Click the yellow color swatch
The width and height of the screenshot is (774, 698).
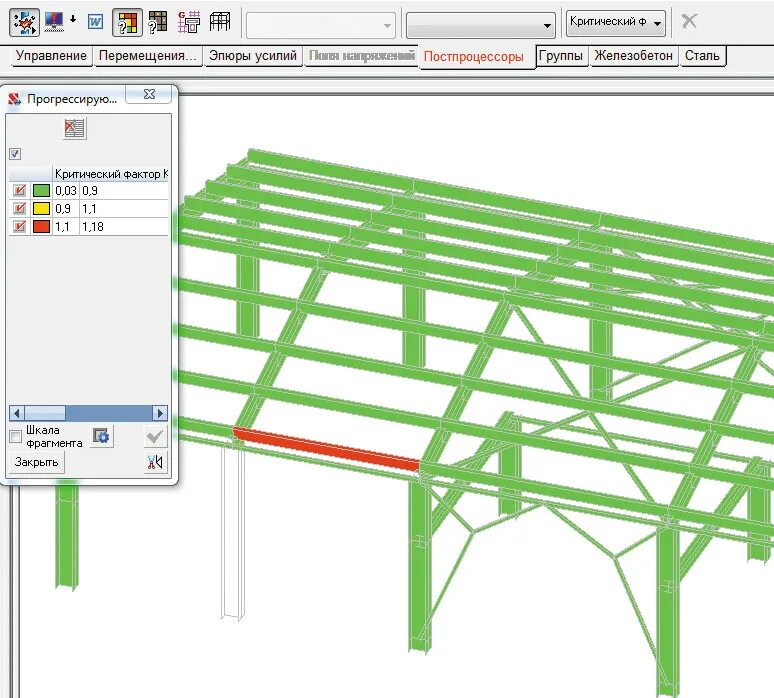click(41, 208)
